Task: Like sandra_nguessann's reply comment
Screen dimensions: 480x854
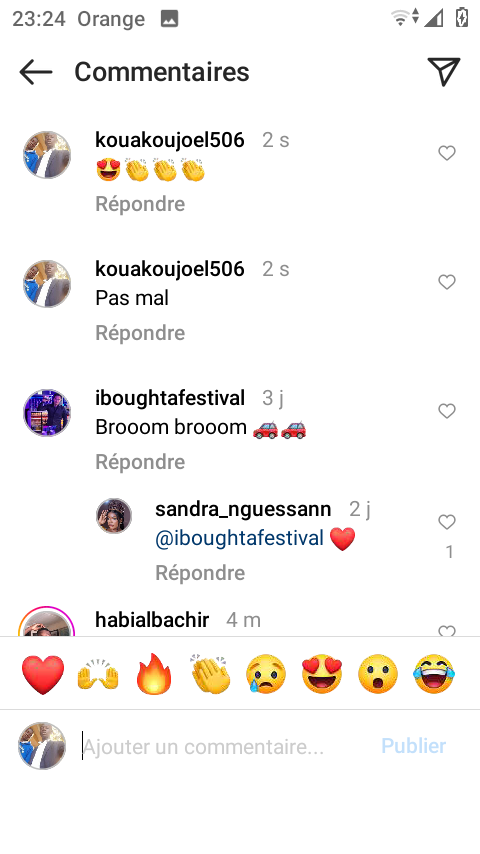Action: (447, 522)
